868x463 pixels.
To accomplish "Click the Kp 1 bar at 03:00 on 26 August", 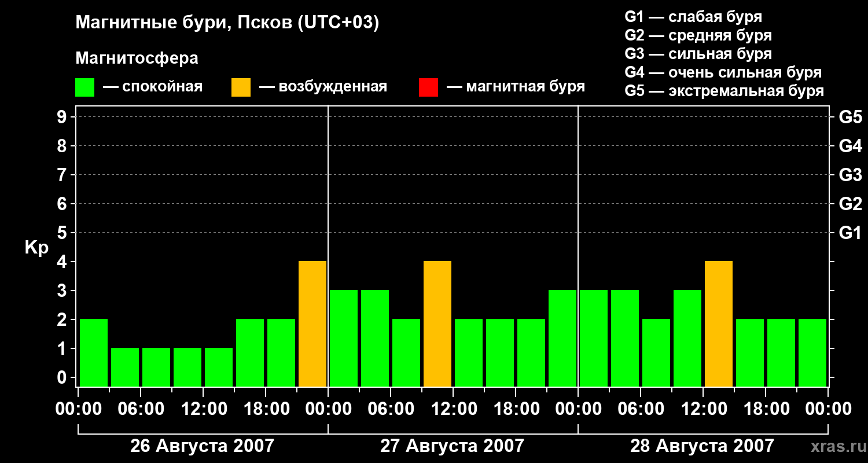I will [x=125, y=367].
